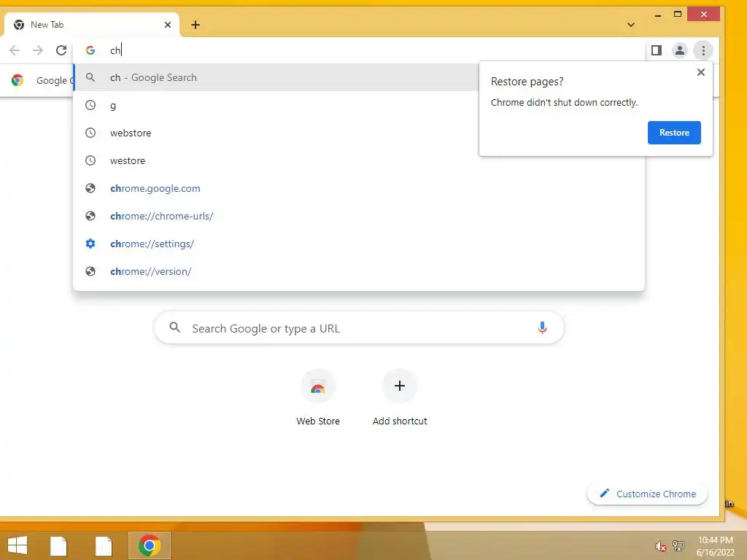Open first blank document taskbar icon
This screenshot has height=560, width=747.
[x=58, y=545]
